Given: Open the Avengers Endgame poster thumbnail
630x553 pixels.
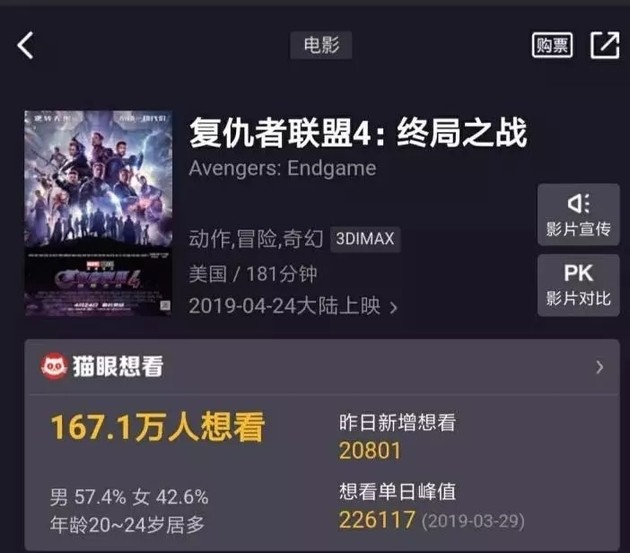Looking at the screenshot, I should coord(98,213).
